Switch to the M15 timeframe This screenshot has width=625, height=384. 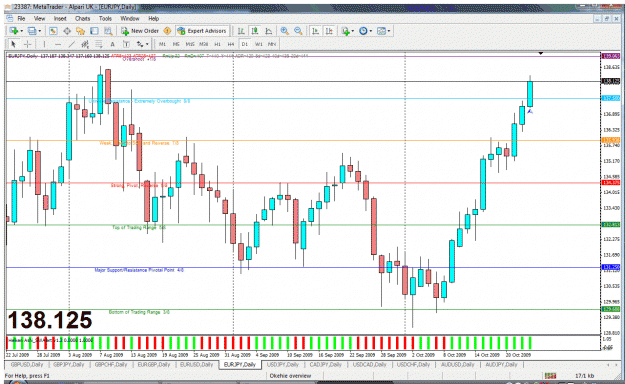[x=190, y=44]
